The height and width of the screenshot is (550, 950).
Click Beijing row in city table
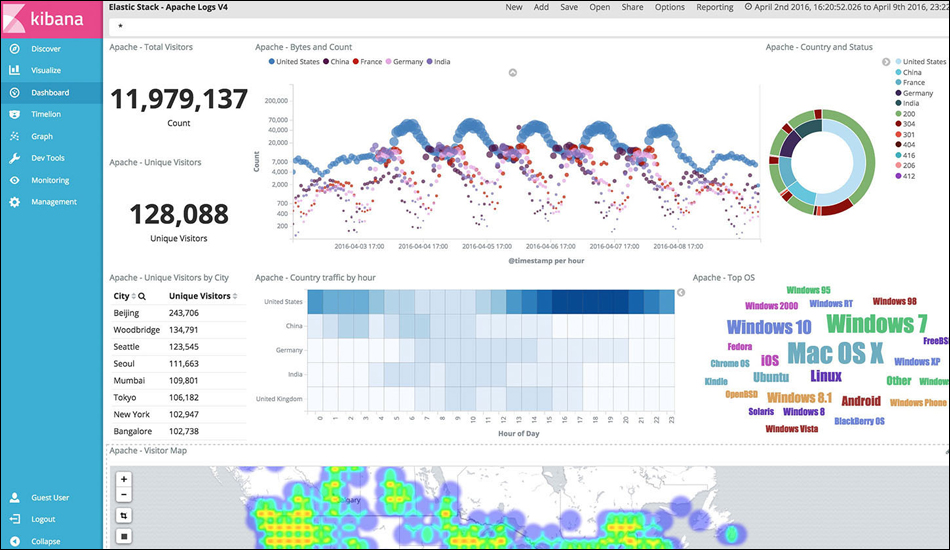pyautogui.click(x=178, y=313)
